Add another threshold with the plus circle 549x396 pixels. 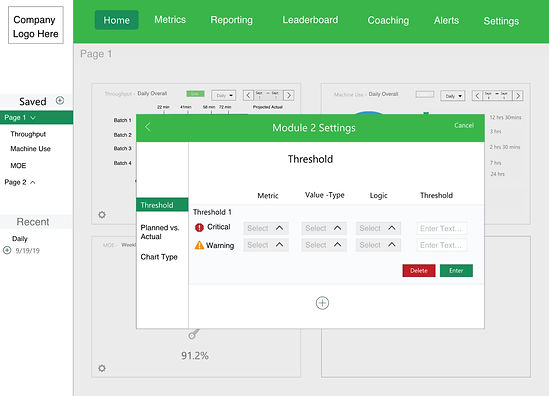[322, 303]
